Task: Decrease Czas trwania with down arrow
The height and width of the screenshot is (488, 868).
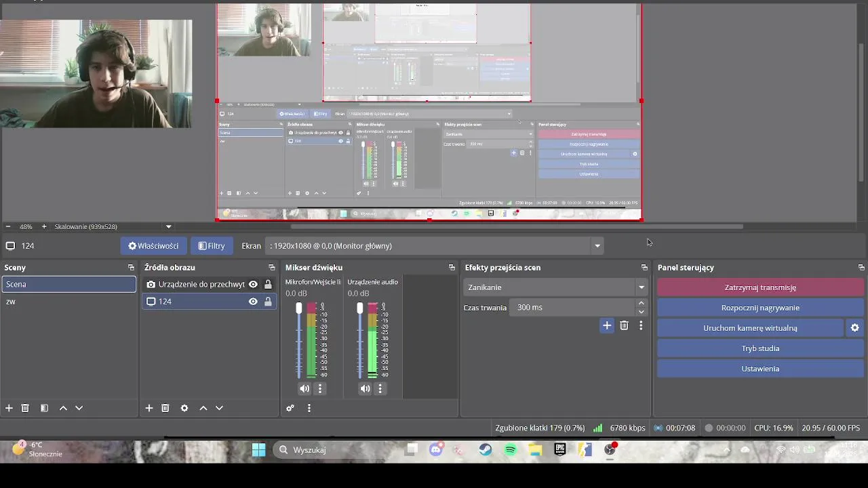Action: point(641,312)
